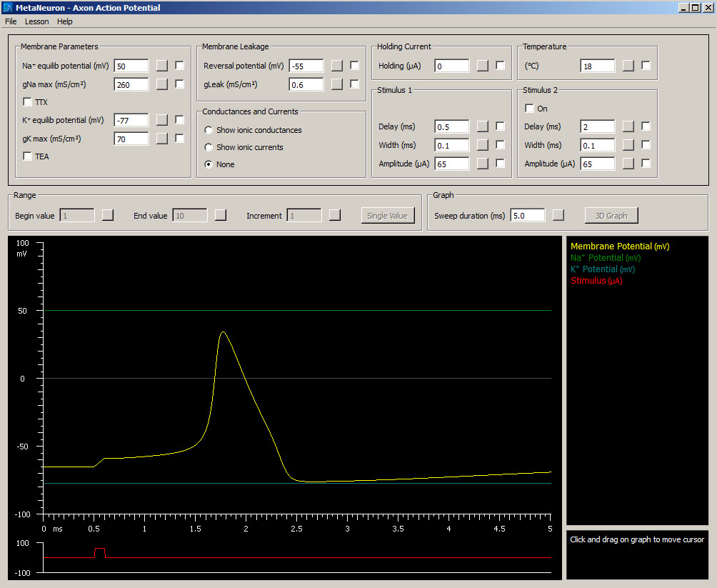This screenshot has height=588, width=717.
Task: Tick checkbox at end of Na+ equilib potential row
Action: click(x=180, y=66)
